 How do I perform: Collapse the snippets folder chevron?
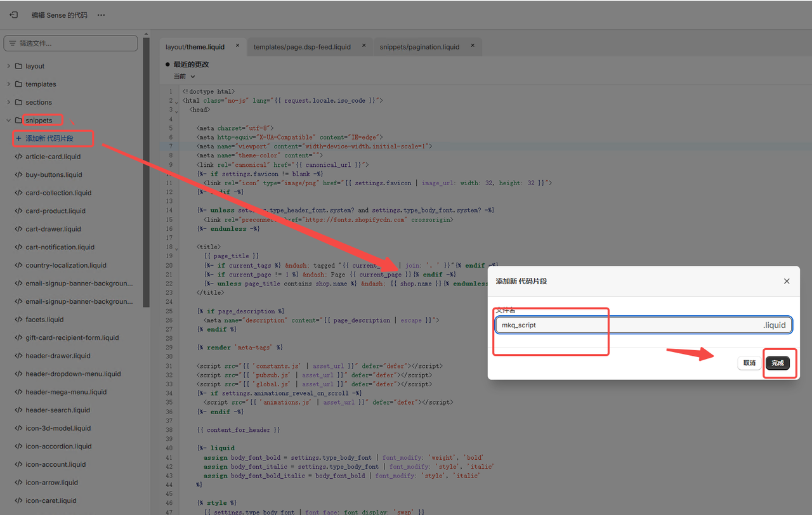(x=8, y=120)
